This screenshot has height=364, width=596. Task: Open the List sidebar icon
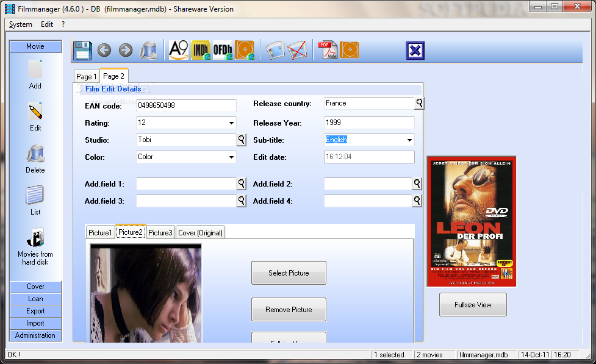tap(35, 195)
